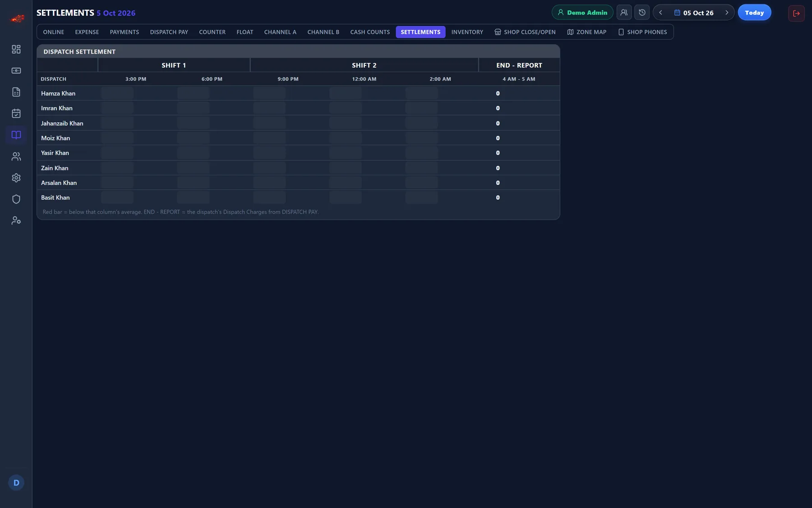Switch to the COUNTER tab
The width and height of the screenshot is (812, 508).
(x=212, y=32)
